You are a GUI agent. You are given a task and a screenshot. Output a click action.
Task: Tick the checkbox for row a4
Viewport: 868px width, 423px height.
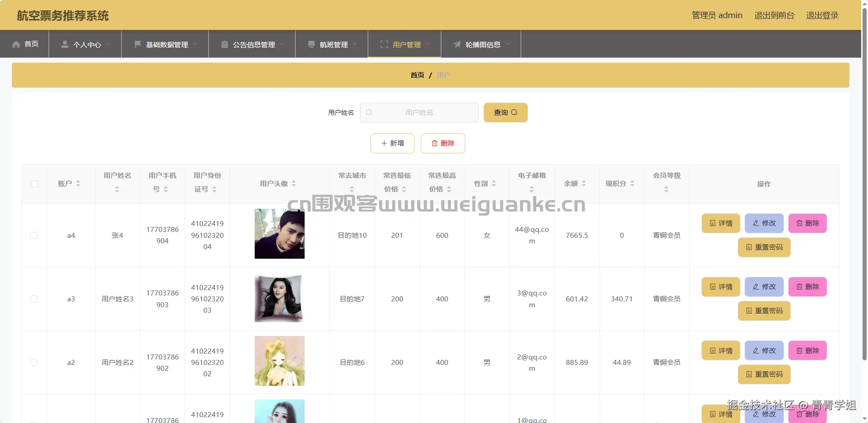click(34, 235)
